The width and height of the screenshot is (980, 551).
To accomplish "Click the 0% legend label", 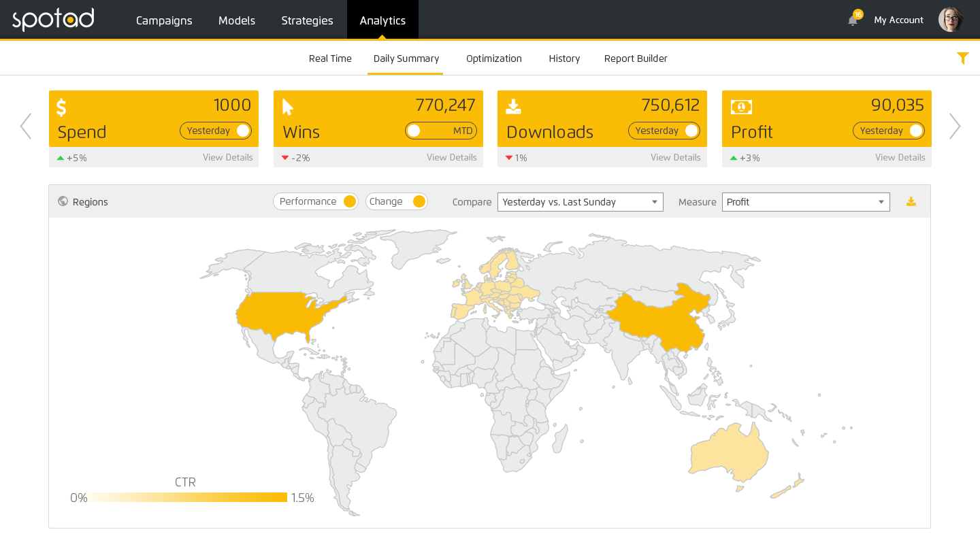I will tap(79, 498).
